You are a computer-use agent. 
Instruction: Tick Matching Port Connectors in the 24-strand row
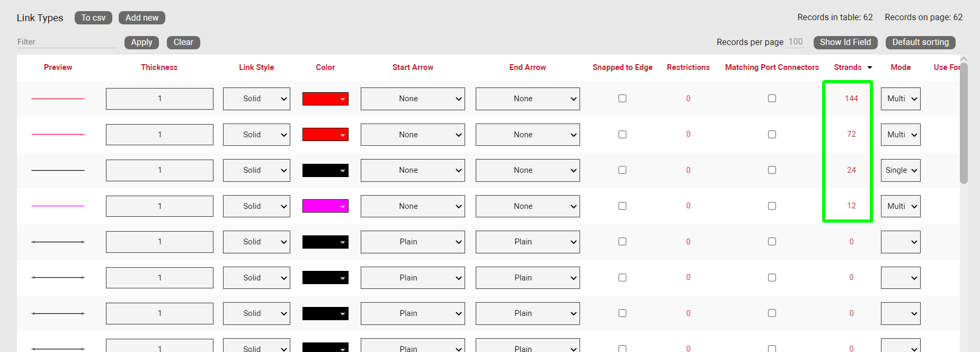click(x=772, y=170)
